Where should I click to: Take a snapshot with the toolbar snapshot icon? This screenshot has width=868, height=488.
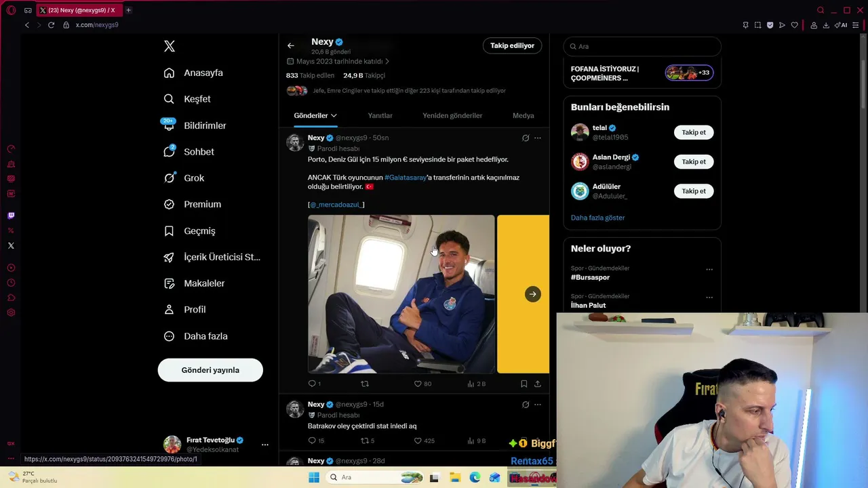(x=757, y=25)
